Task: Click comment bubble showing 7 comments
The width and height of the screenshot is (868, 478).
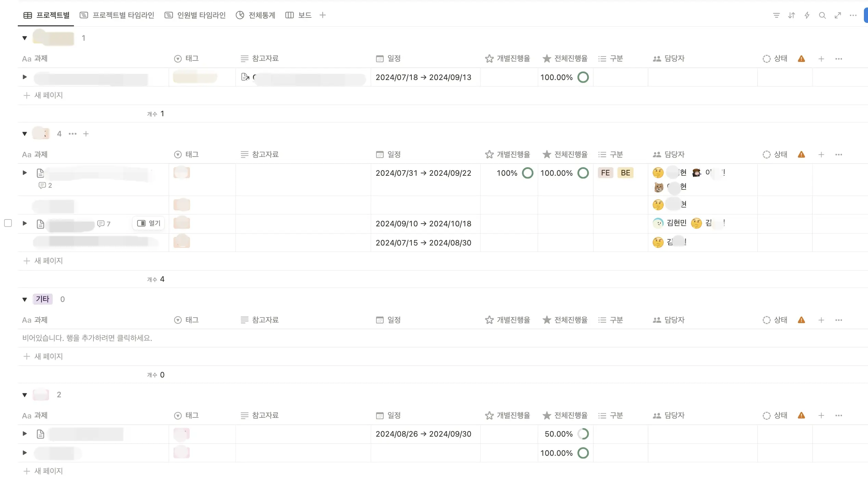Action: click(x=104, y=224)
